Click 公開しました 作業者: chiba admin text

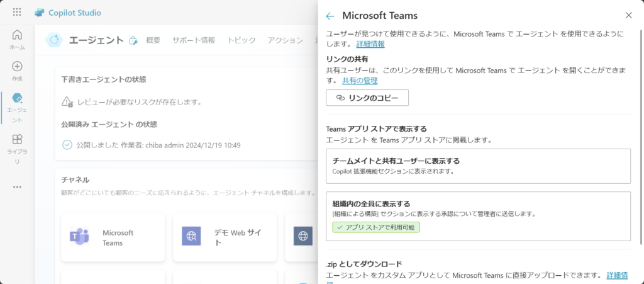coord(158,145)
